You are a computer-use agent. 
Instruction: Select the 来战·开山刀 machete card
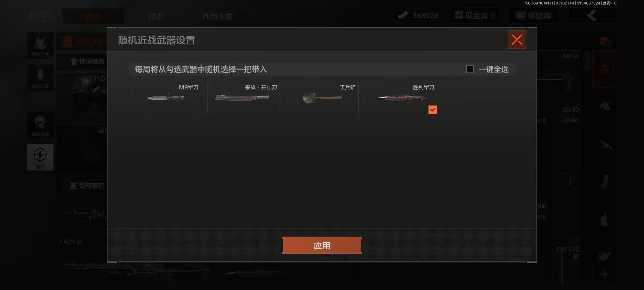point(244,98)
